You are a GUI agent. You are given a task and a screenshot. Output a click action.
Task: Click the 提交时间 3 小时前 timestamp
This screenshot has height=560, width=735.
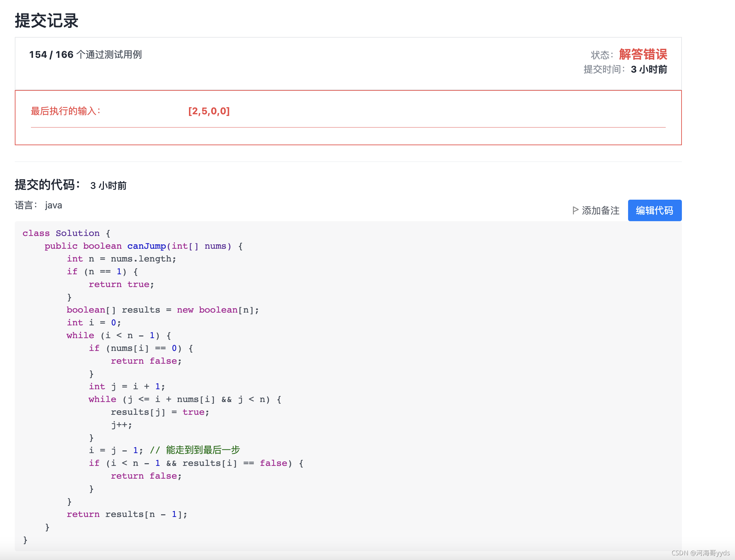click(649, 69)
